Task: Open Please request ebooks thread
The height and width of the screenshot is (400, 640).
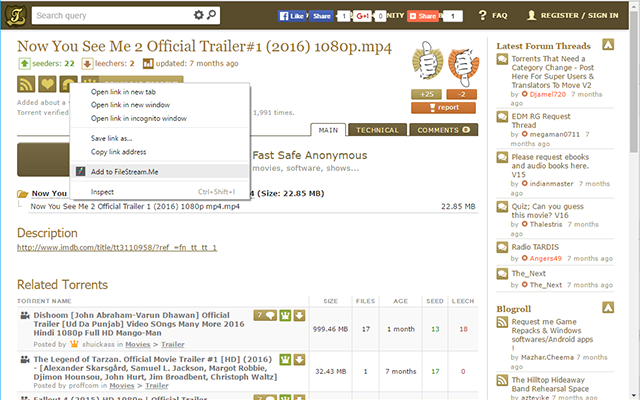Action: (x=550, y=166)
